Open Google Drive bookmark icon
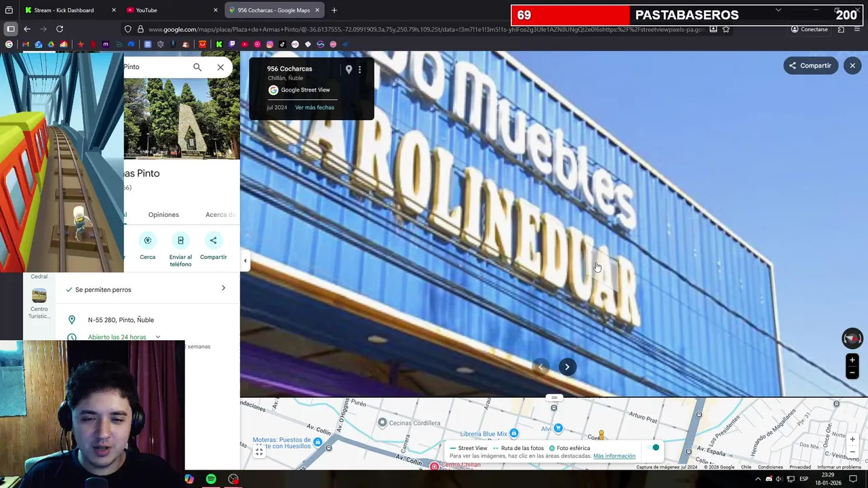The image size is (868, 488). tap(51, 45)
